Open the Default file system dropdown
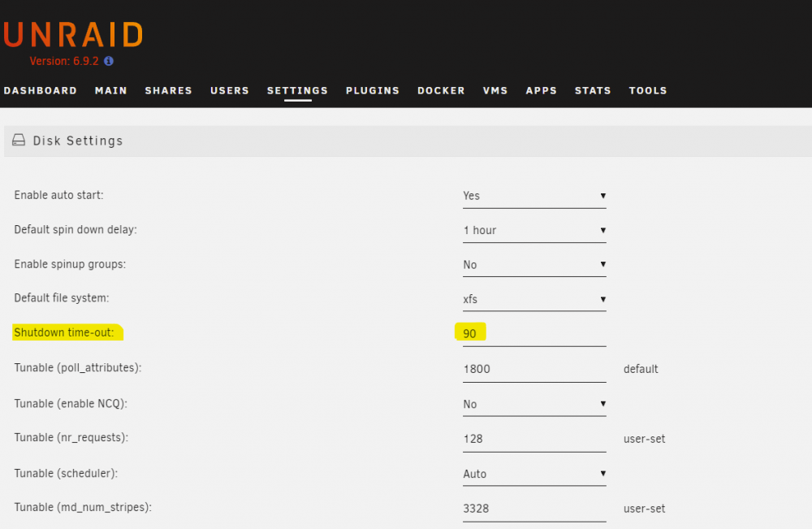The image size is (812, 529). click(x=534, y=300)
